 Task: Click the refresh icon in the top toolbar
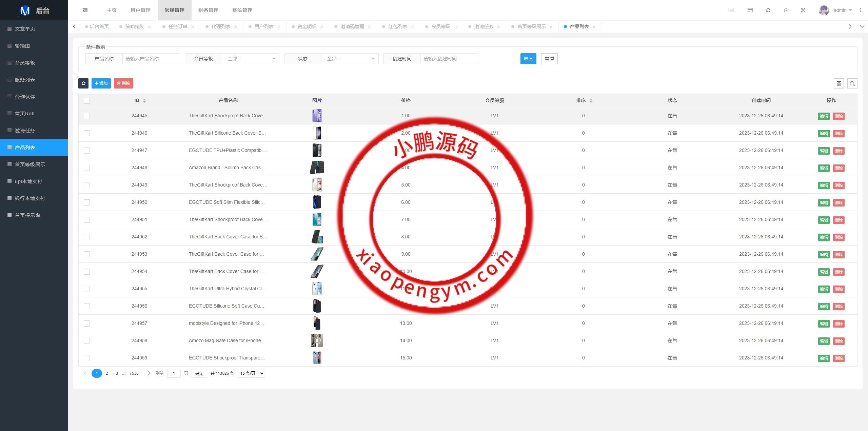pos(768,10)
